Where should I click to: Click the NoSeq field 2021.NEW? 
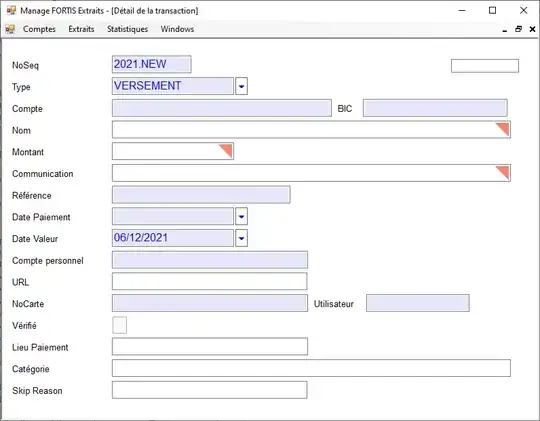click(152, 64)
